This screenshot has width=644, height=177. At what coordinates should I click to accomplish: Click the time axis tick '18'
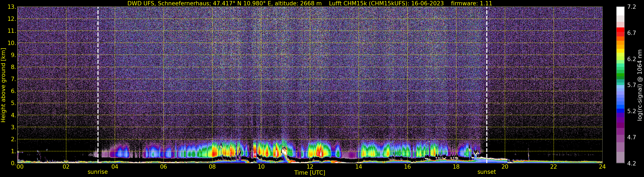tap(456, 167)
